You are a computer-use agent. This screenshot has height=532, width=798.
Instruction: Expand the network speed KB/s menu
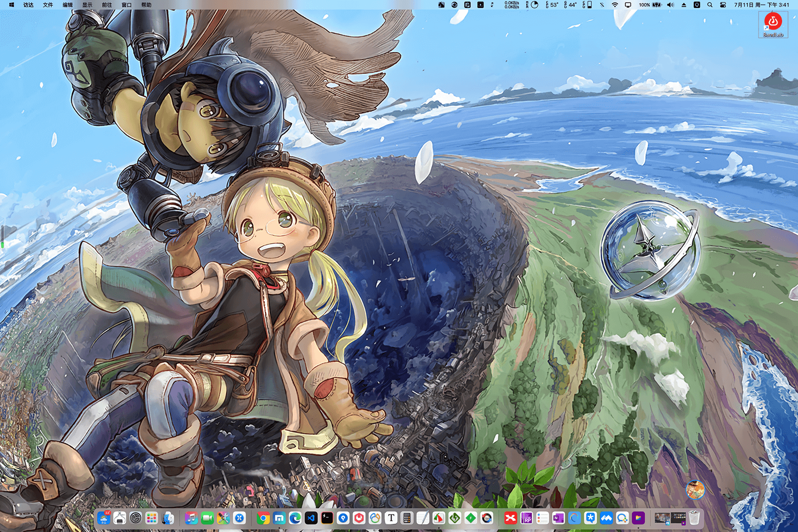click(512, 5)
